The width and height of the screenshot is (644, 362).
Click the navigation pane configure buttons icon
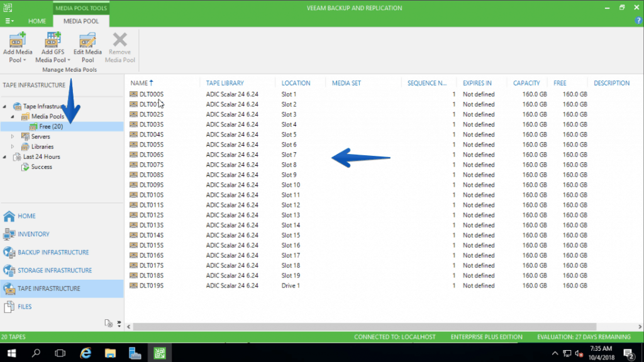(x=108, y=324)
